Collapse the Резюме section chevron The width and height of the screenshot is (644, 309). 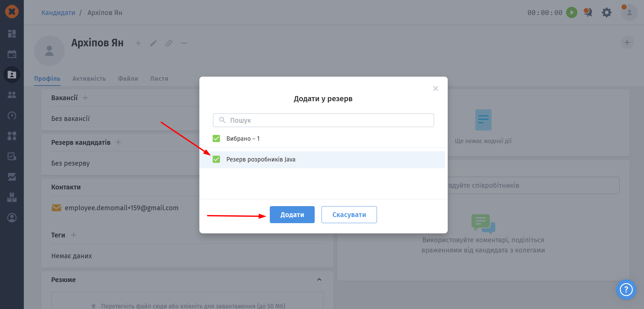click(x=319, y=280)
